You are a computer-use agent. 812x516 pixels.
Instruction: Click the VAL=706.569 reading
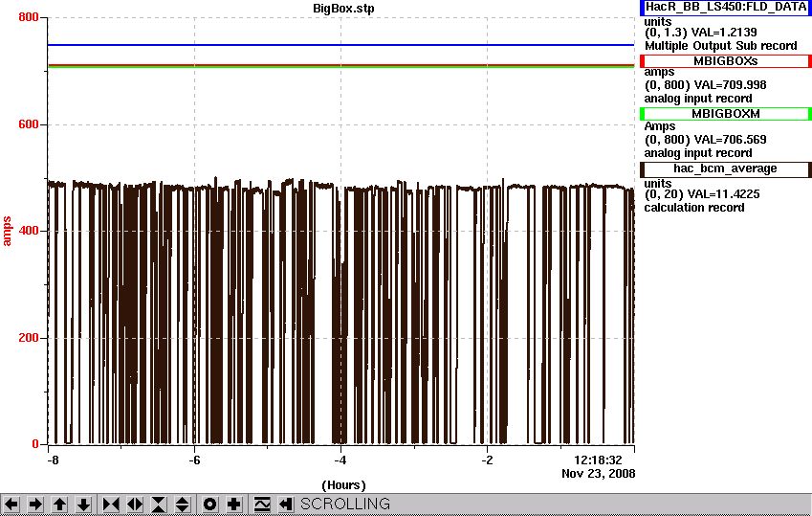pyautogui.click(x=730, y=140)
